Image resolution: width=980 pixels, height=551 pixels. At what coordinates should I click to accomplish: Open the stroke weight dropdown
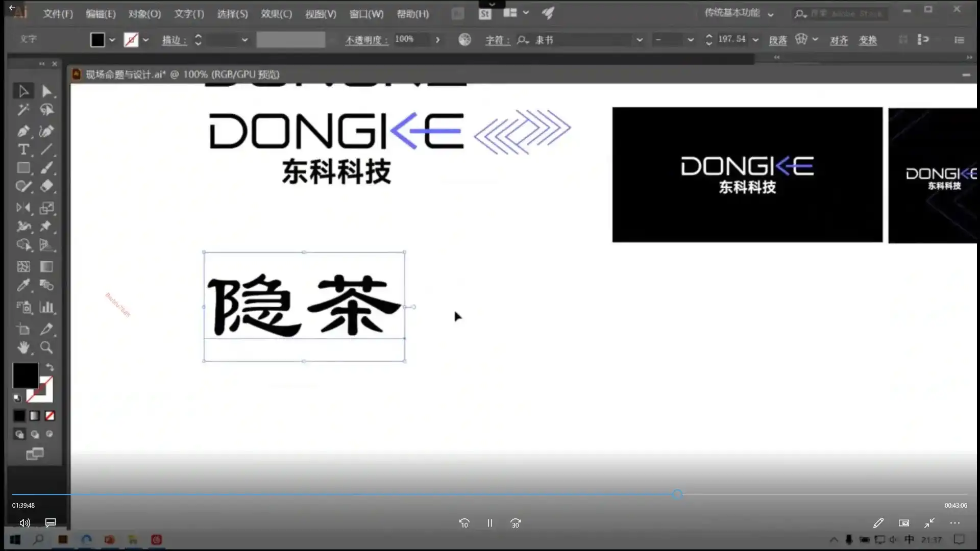pos(244,39)
